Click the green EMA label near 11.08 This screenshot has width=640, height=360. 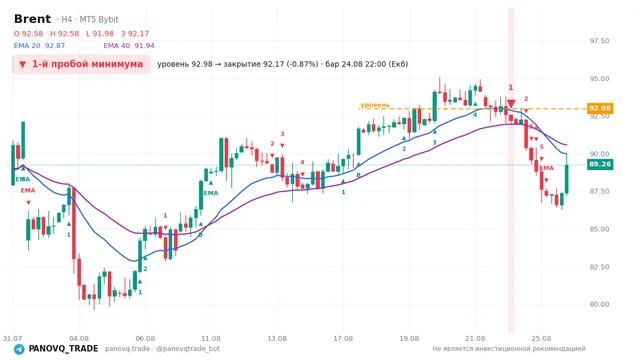point(211,193)
